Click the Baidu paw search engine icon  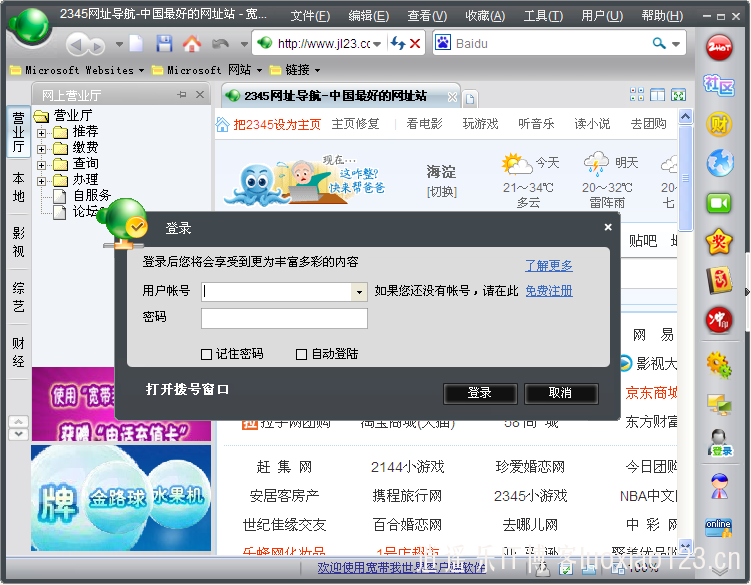(443, 43)
